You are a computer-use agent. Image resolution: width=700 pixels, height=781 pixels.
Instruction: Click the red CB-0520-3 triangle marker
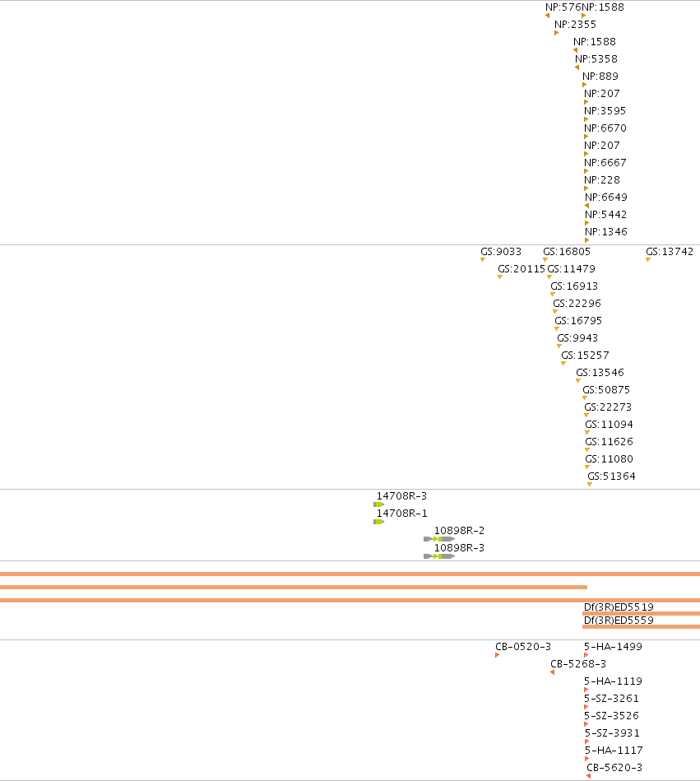[x=498, y=655]
